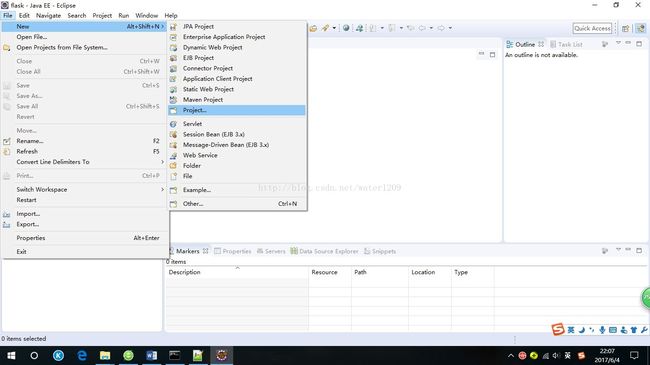650x365 pixels.
Task: Click the Sogou input method logo
Action: 558,329
